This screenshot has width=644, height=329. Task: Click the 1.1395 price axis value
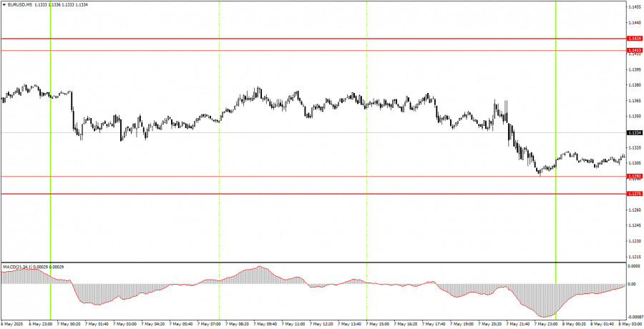635,70
